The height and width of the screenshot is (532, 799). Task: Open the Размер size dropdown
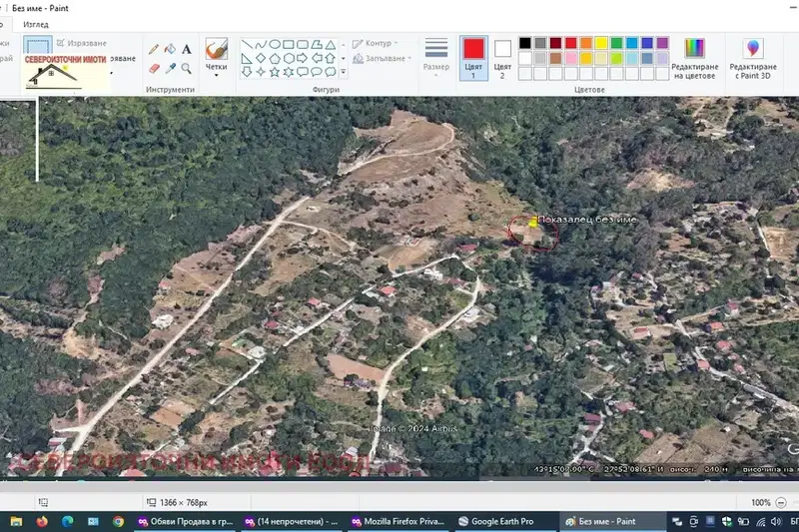(436, 58)
